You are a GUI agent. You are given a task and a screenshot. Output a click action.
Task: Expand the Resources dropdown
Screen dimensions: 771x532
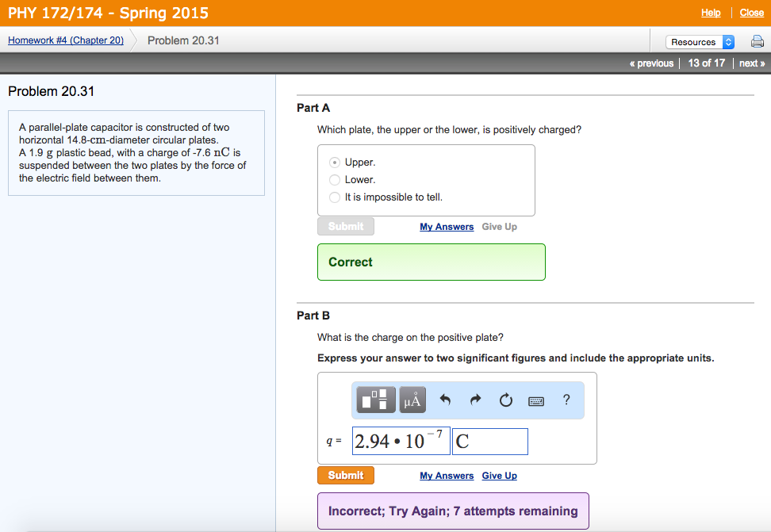[x=701, y=42]
